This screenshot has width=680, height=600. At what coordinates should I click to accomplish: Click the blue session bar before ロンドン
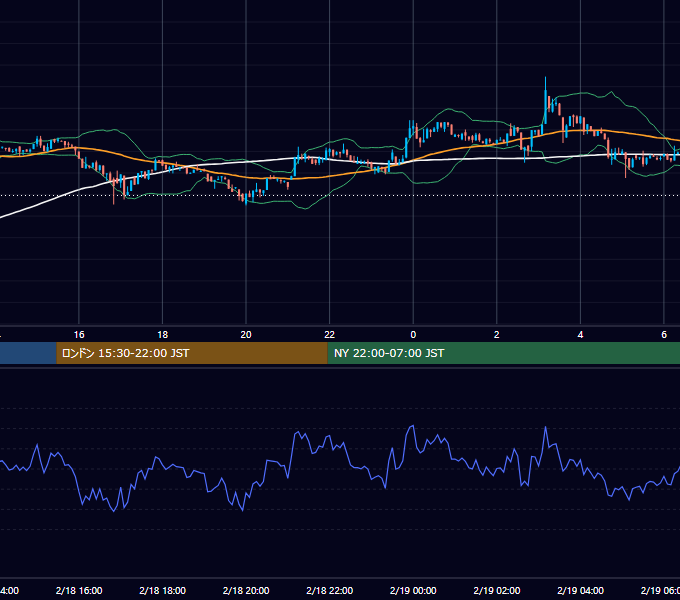[x=28, y=353]
